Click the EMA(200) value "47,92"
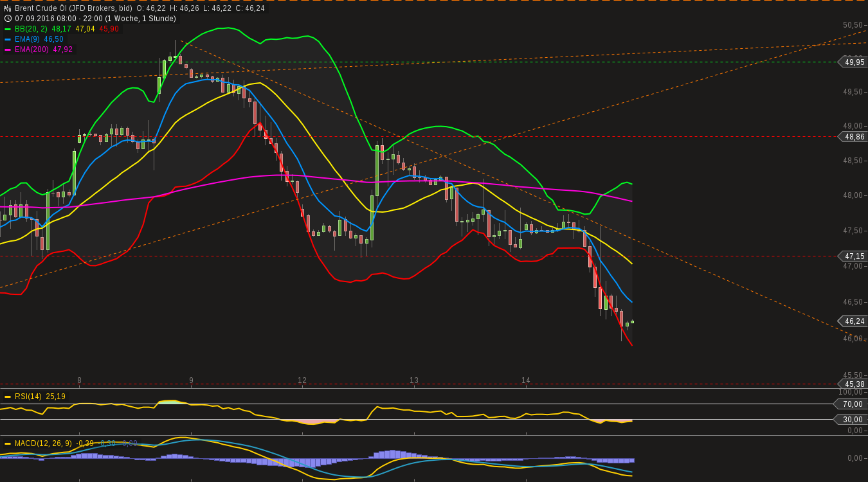Viewport: 868px width, 482px height. click(x=63, y=49)
